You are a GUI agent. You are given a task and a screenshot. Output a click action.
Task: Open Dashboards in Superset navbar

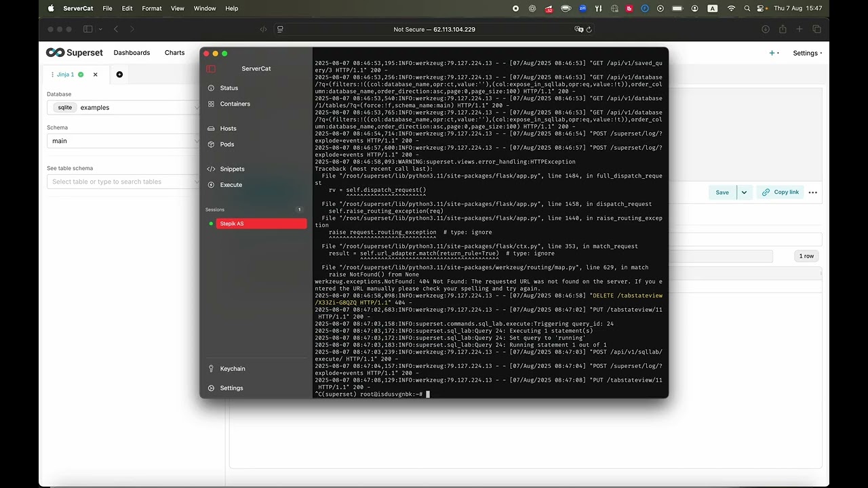tap(132, 53)
